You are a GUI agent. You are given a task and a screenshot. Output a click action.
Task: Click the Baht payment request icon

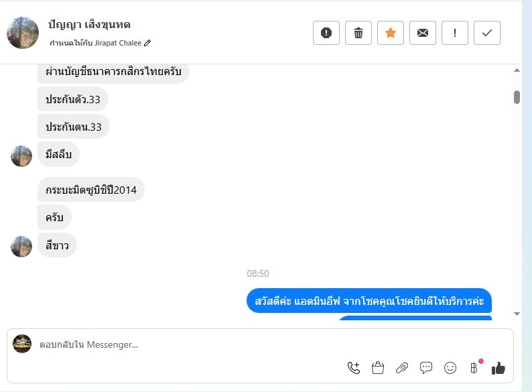click(x=474, y=368)
